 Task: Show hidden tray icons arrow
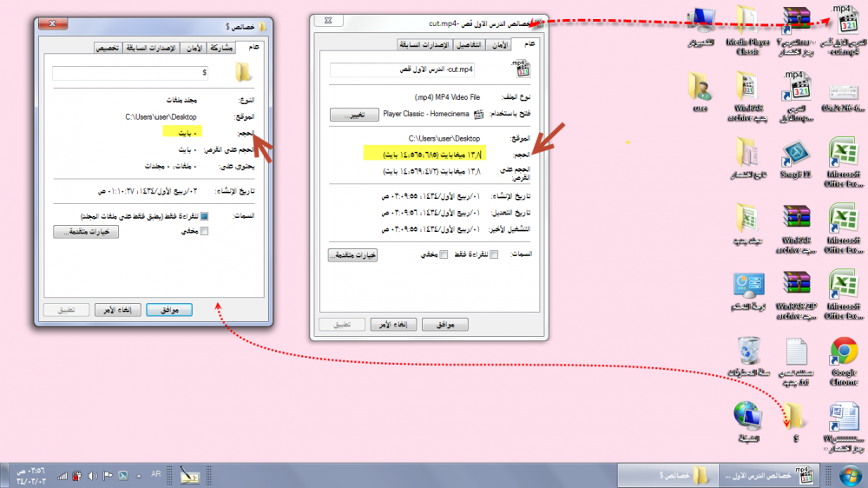coord(137,475)
